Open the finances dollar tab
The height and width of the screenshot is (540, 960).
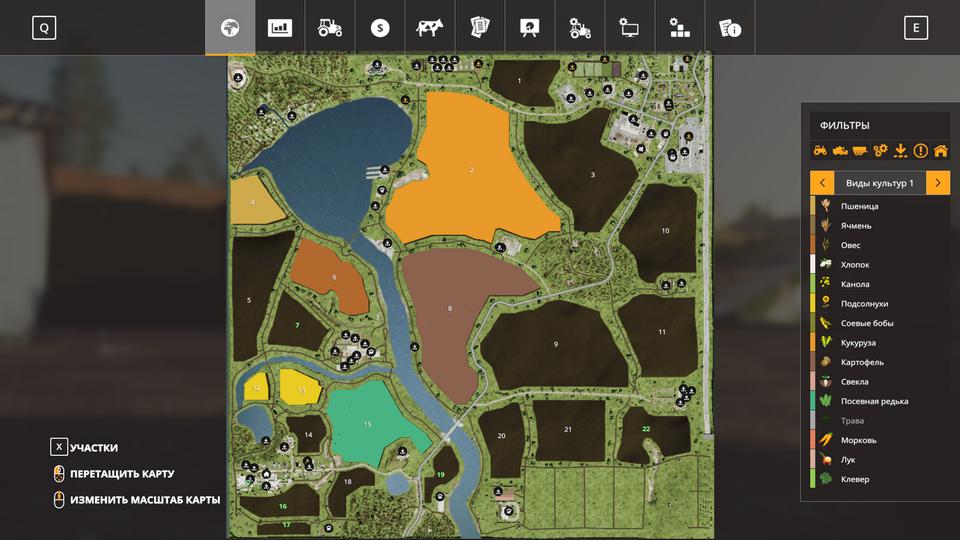(x=380, y=28)
